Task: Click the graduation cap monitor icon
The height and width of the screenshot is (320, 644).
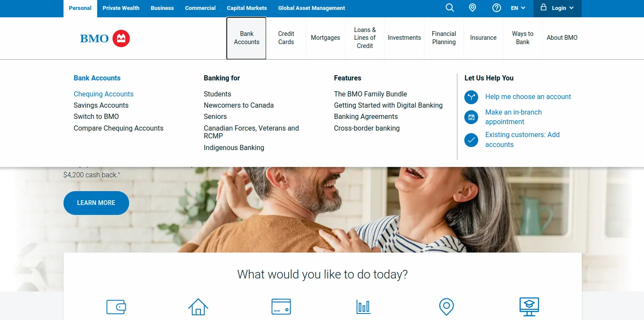Action: (529, 307)
